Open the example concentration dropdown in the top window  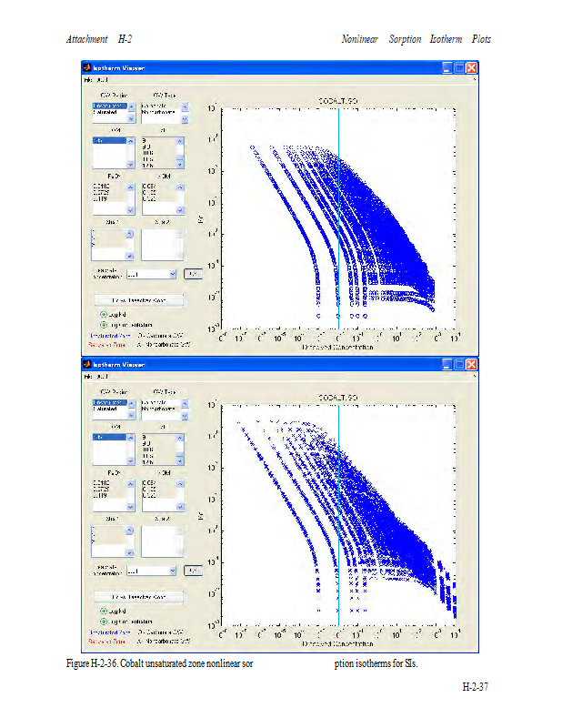tap(171, 273)
